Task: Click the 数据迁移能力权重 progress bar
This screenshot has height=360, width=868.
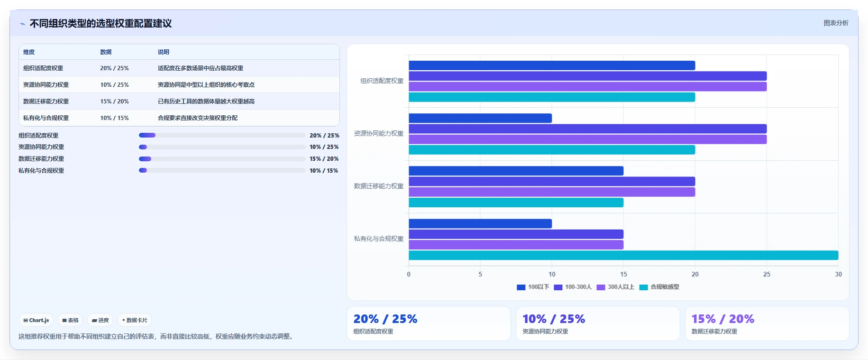Action: pos(222,159)
